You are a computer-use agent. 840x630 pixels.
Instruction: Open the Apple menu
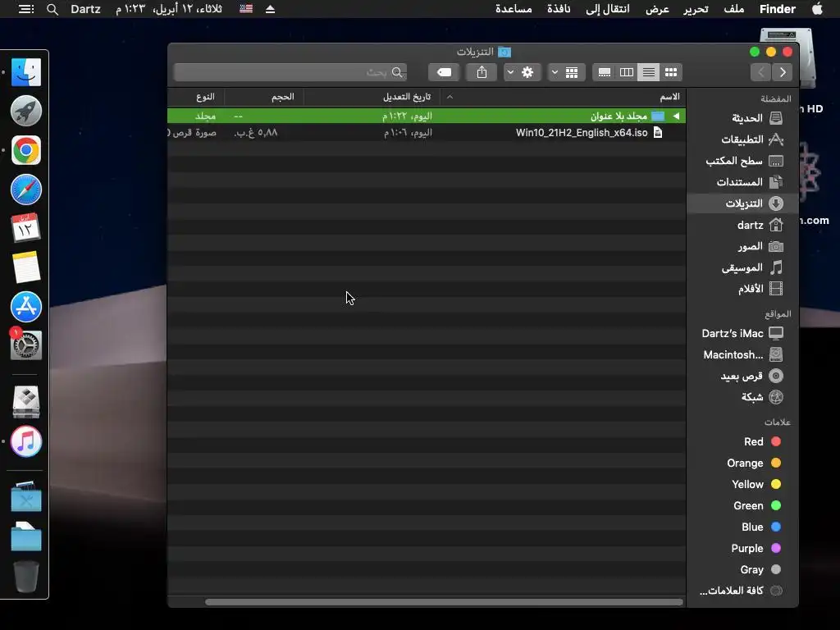coord(817,8)
